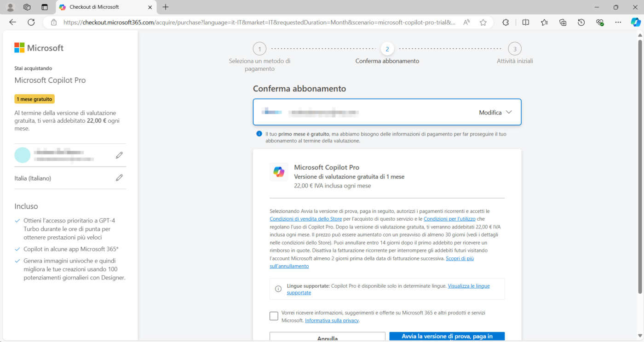The image size is (644, 342).
Task: Close the Checkout di Microsoft tab
Action: 150,7
